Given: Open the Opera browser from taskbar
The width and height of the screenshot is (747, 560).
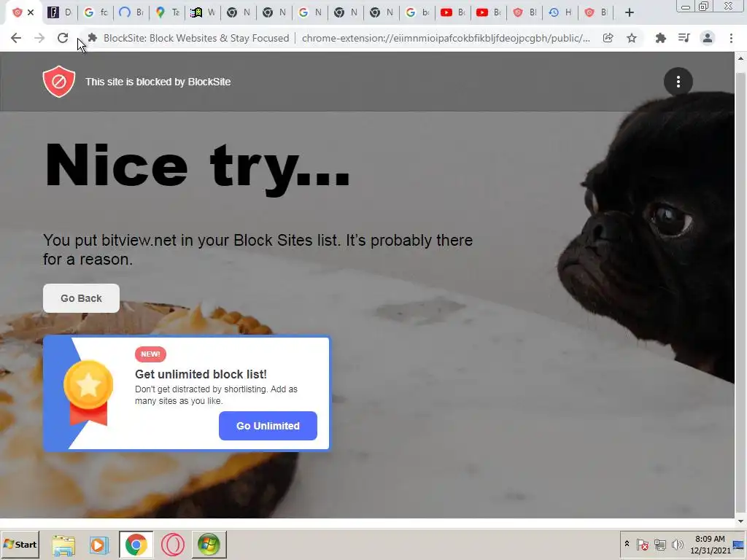Looking at the screenshot, I should (x=173, y=545).
